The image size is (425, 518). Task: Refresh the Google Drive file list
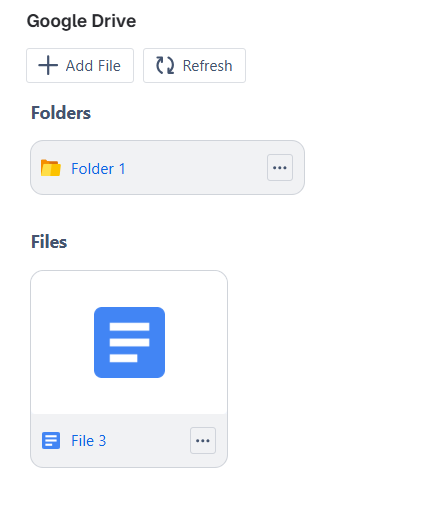point(194,65)
